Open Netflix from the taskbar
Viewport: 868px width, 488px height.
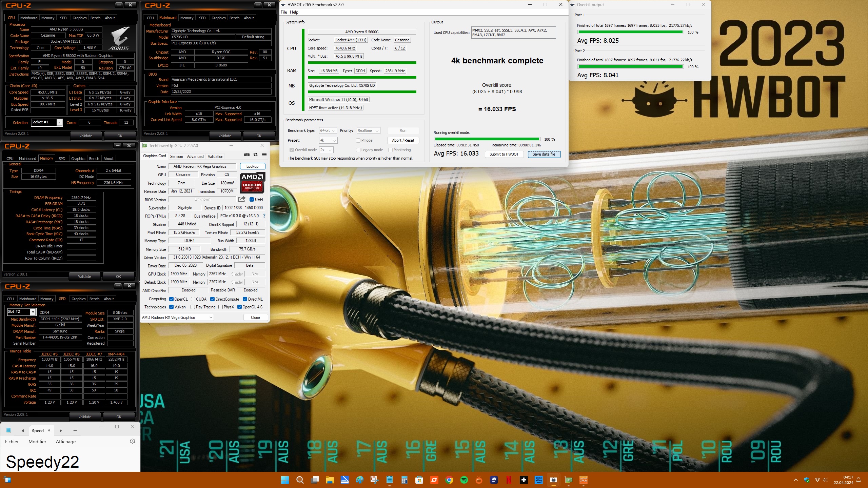509,480
